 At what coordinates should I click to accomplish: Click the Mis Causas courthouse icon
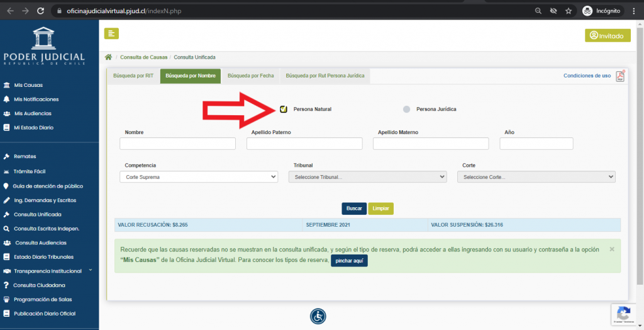6,85
